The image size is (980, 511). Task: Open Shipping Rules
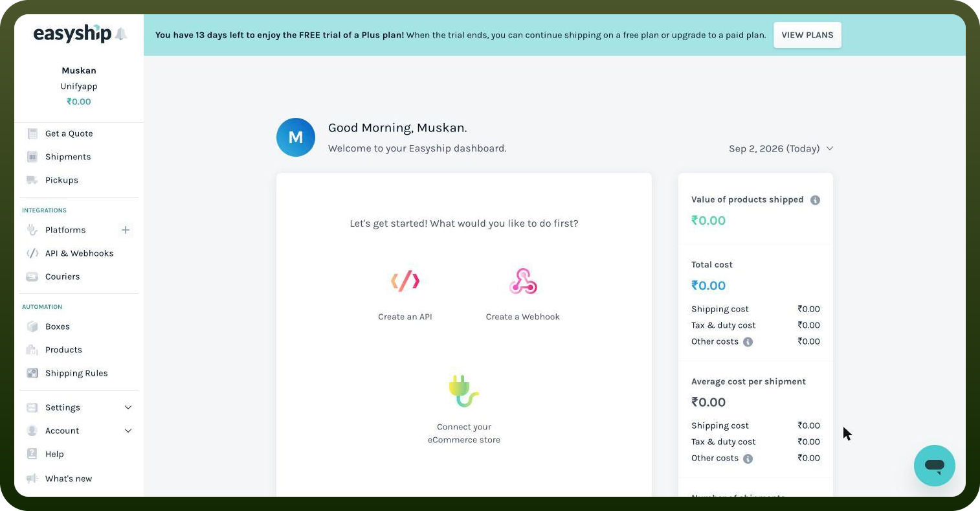pyautogui.click(x=76, y=373)
